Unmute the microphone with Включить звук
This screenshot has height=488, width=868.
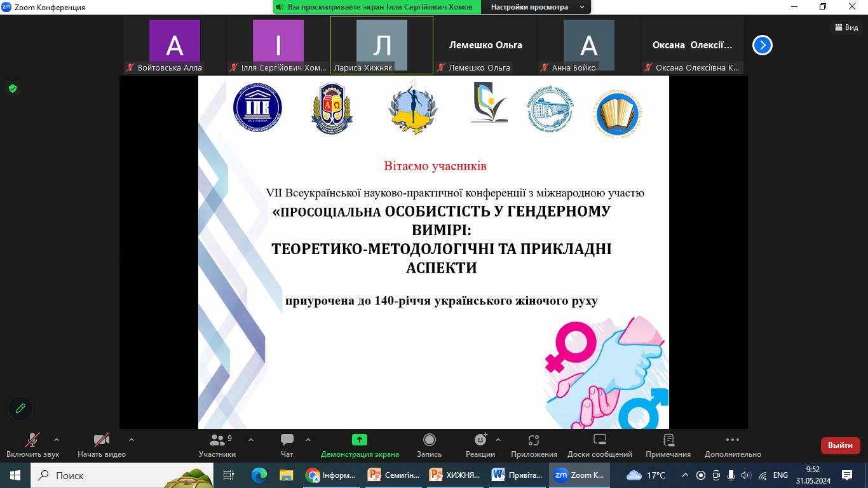[x=32, y=445]
